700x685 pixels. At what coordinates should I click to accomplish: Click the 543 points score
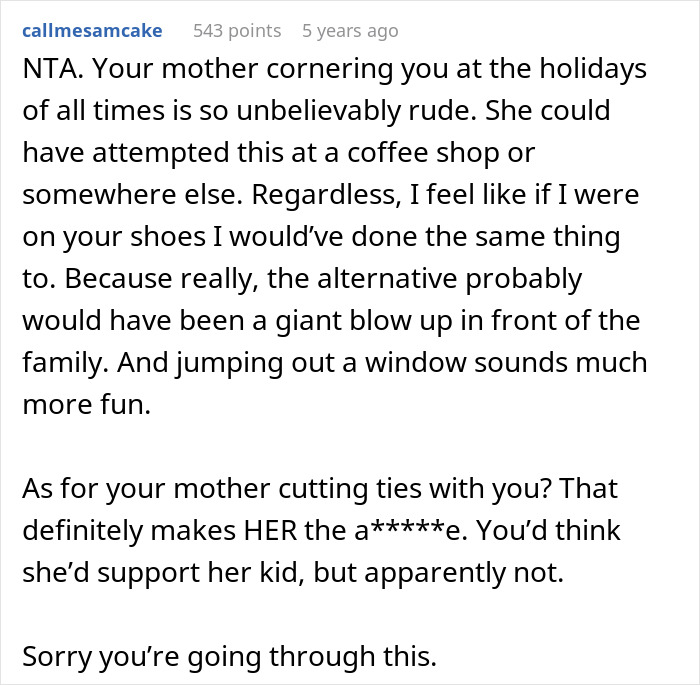click(x=236, y=31)
